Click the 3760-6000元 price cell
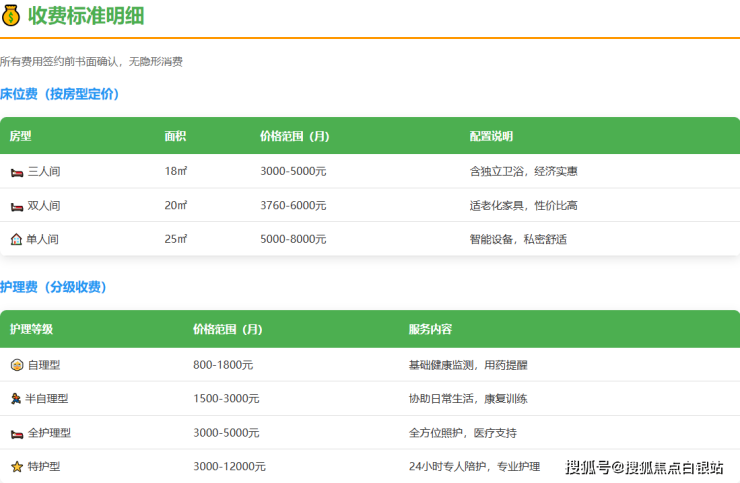The height and width of the screenshot is (483, 740). pos(293,205)
